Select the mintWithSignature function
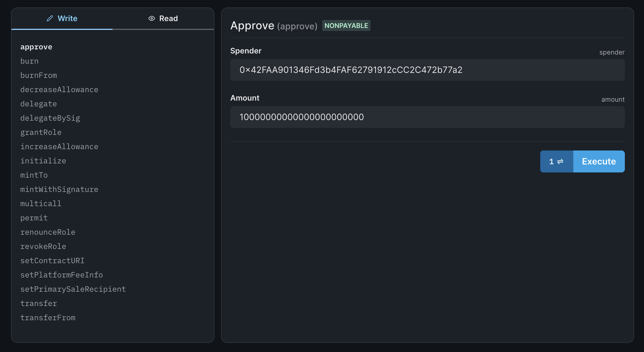The image size is (644, 352). 59,189
